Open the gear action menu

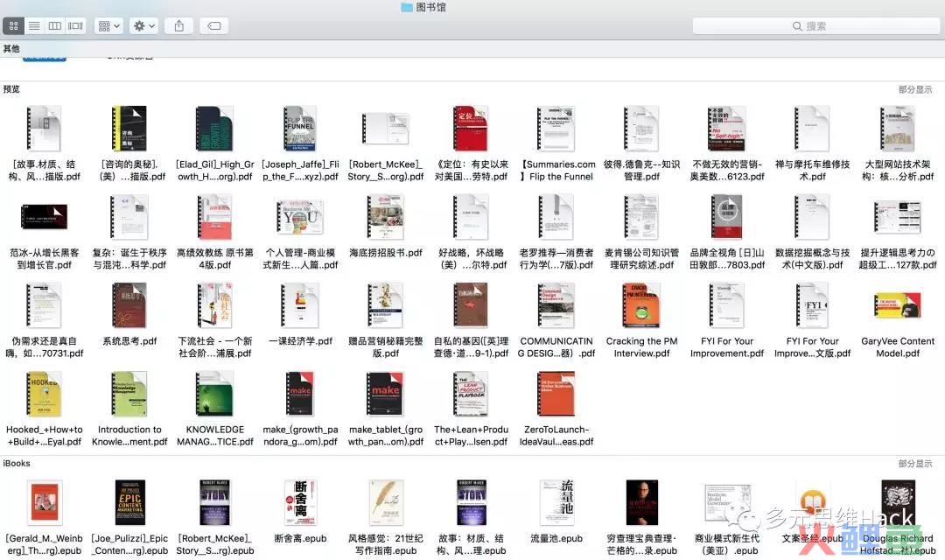coord(144,26)
